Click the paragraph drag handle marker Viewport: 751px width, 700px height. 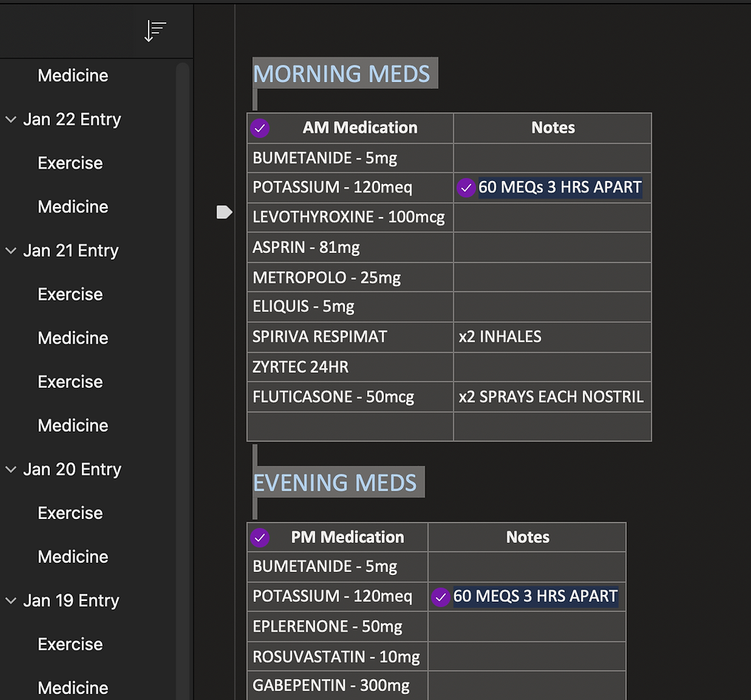coord(224,212)
